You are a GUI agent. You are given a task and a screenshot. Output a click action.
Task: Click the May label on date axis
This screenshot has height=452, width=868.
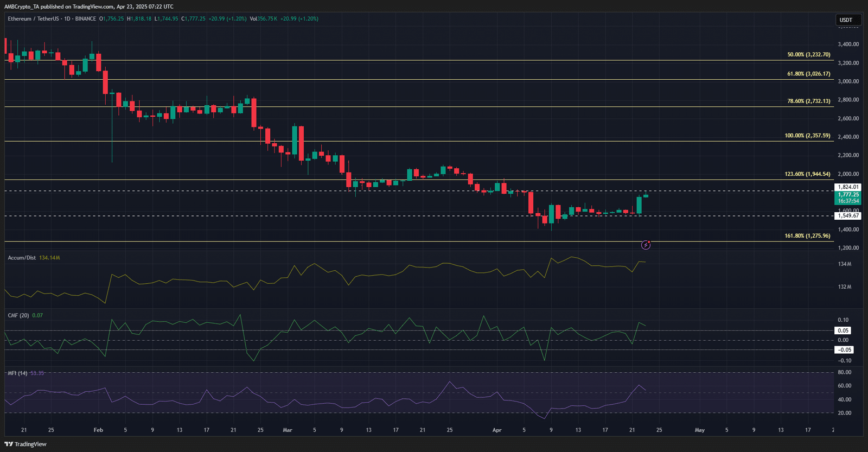pyautogui.click(x=700, y=430)
